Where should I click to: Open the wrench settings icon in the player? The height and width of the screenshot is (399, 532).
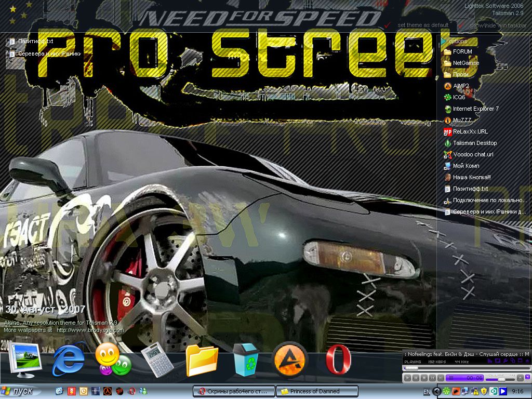coord(506,361)
